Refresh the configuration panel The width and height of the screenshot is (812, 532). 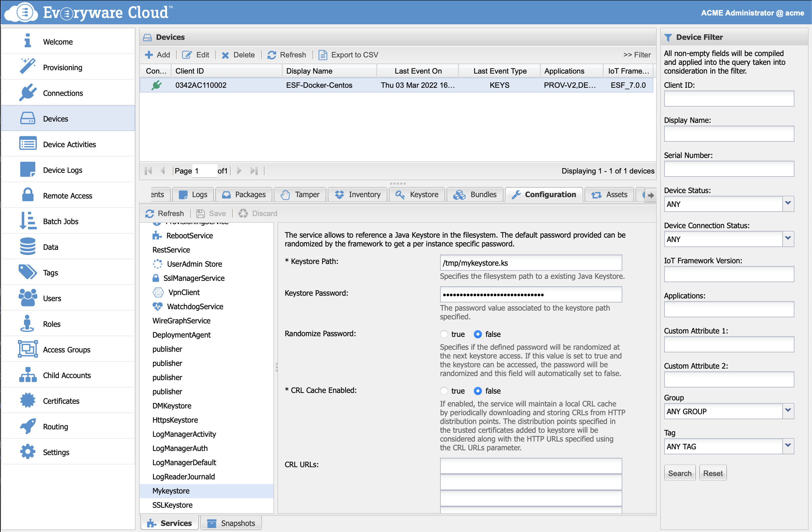(164, 213)
